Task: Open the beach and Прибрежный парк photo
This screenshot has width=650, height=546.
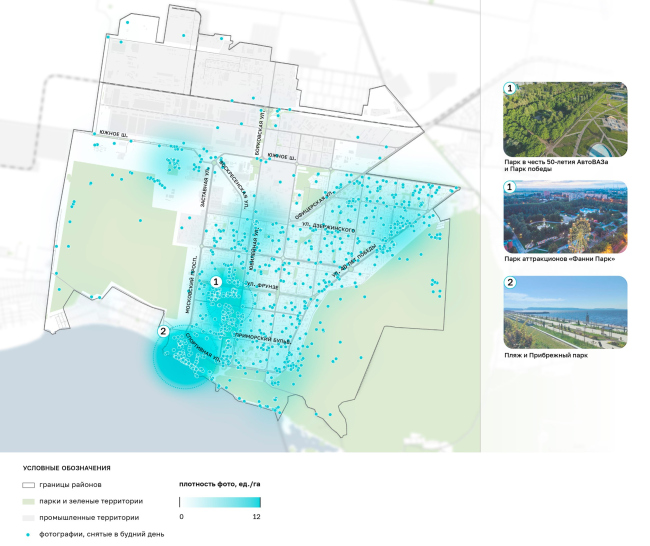Action: click(565, 312)
